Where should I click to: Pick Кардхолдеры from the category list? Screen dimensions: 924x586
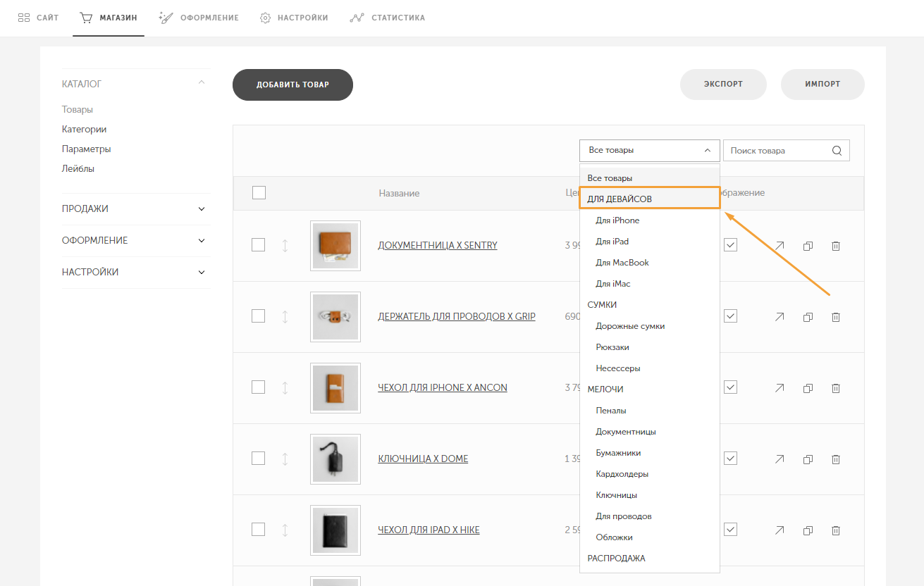650,474
